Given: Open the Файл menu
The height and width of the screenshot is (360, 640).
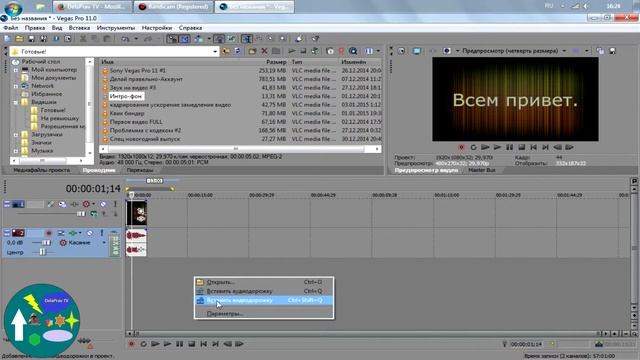Looking at the screenshot, I should coord(11,28).
